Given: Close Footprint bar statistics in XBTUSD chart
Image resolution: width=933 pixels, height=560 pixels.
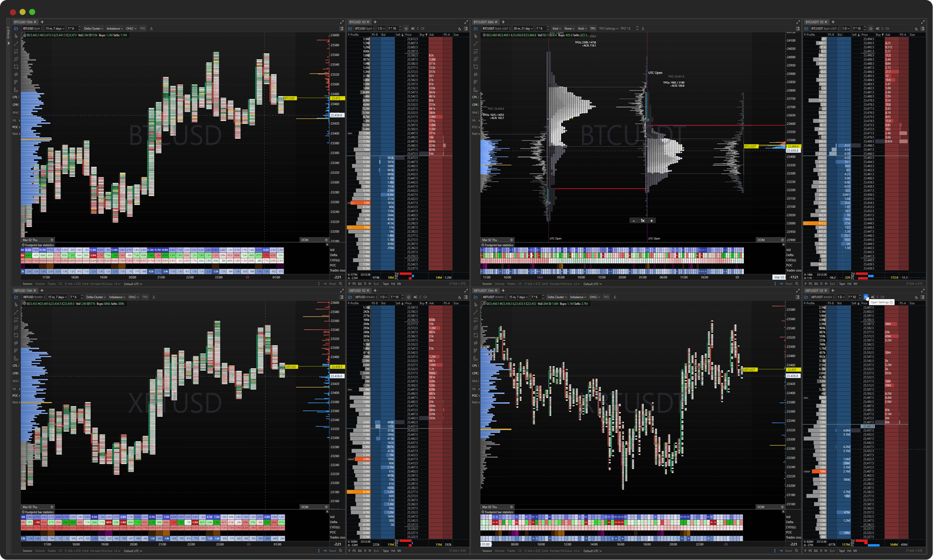Looking at the screenshot, I should click(327, 512).
